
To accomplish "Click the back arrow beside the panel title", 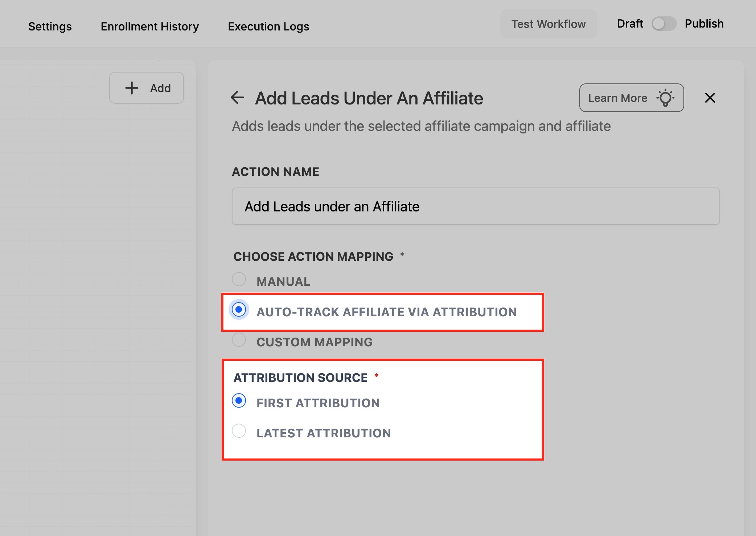I will coord(237,98).
